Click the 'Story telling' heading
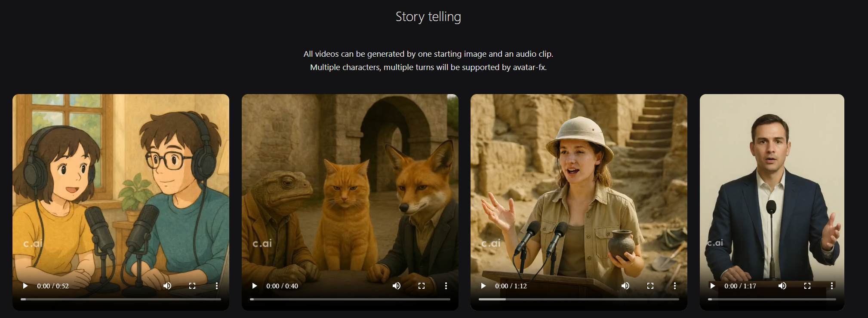Image resolution: width=868 pixels, height=318 pixels. click(428, 17)
